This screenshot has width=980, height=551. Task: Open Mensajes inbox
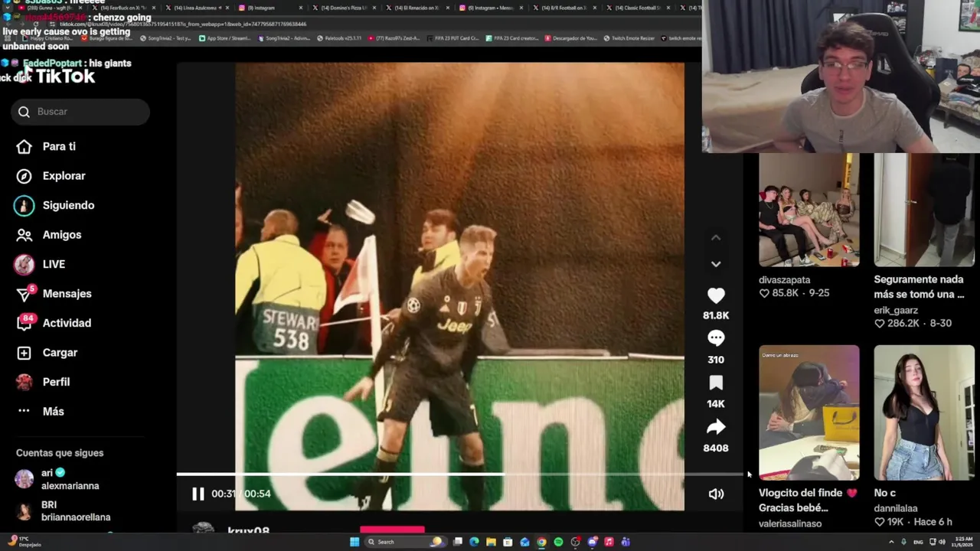[55, 294]
